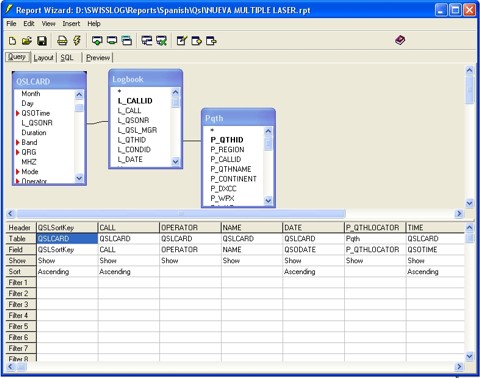Toggle Show cell in the OPERATOR column
The height and width of the screenshot is (378, 480).
(x=190, y=261)
